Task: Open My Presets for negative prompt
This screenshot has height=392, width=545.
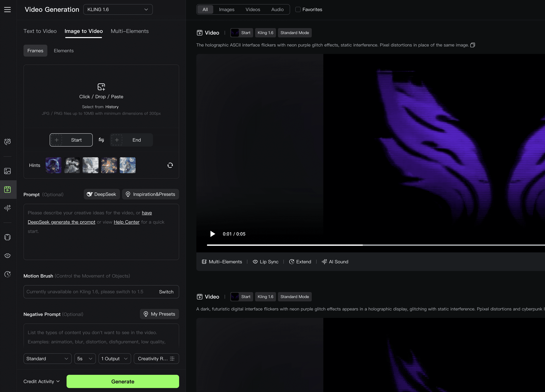Action: coord(159,314)
